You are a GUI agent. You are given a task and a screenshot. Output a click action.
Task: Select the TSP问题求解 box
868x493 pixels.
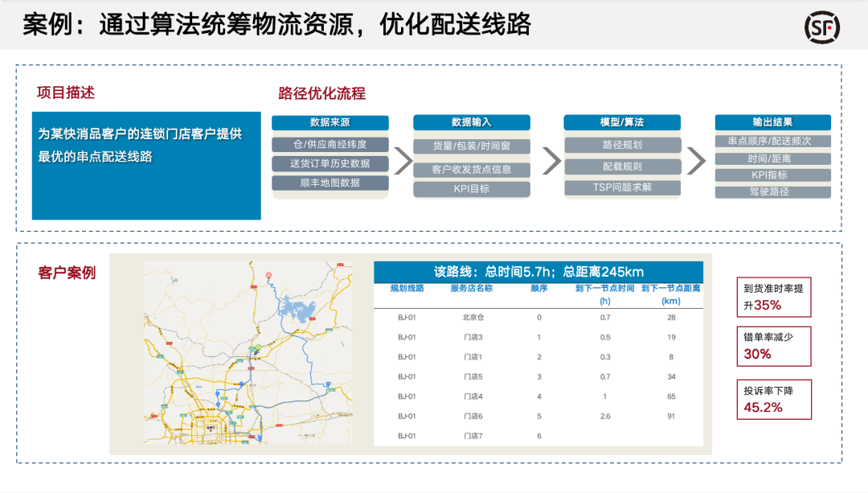(622, 187)
